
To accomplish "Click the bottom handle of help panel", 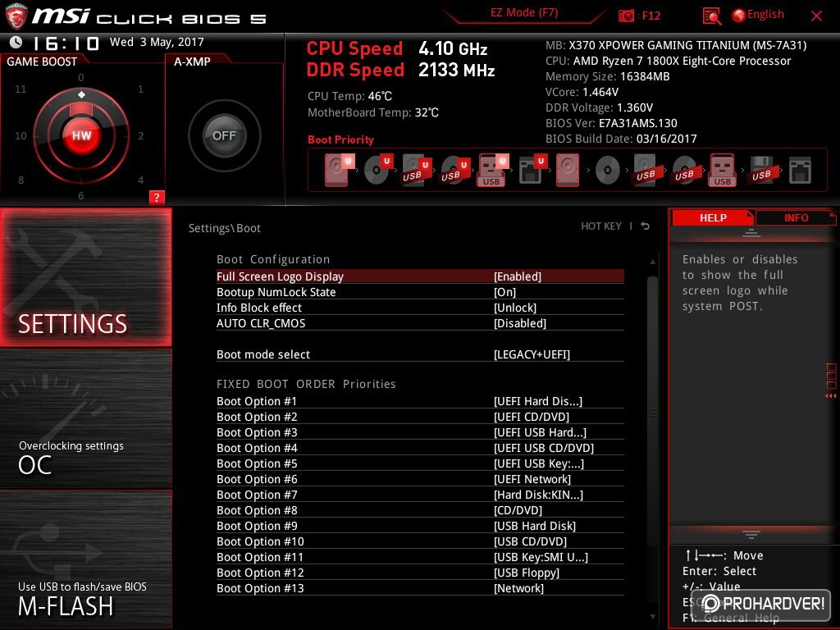I will coord(751,534).
